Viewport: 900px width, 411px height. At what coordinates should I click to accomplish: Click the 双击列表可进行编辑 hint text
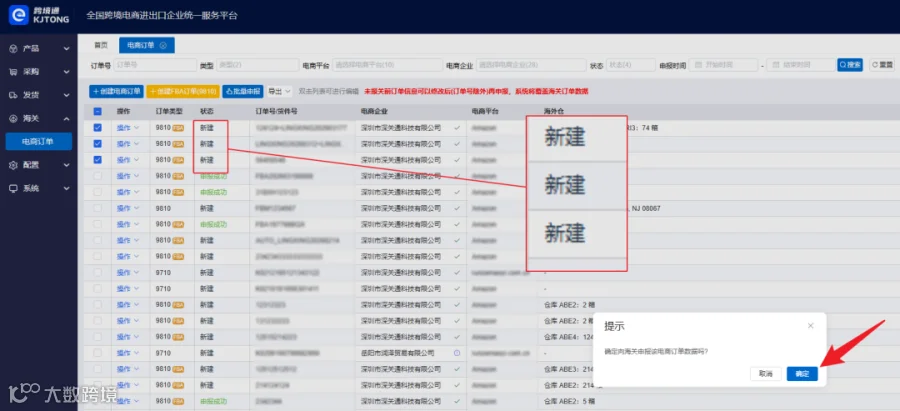coord(329,91)
